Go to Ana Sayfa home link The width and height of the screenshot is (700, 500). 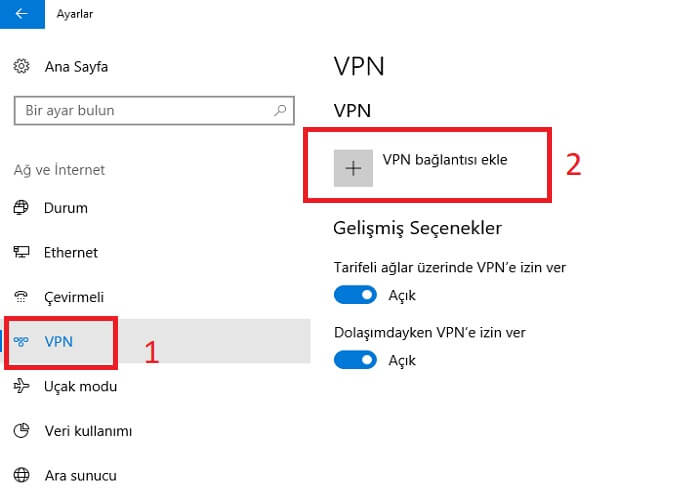point(76,67)
